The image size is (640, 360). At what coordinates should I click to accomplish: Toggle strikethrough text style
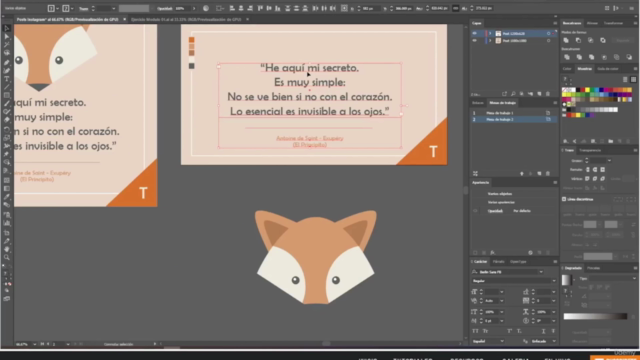(x=553, y=331)
